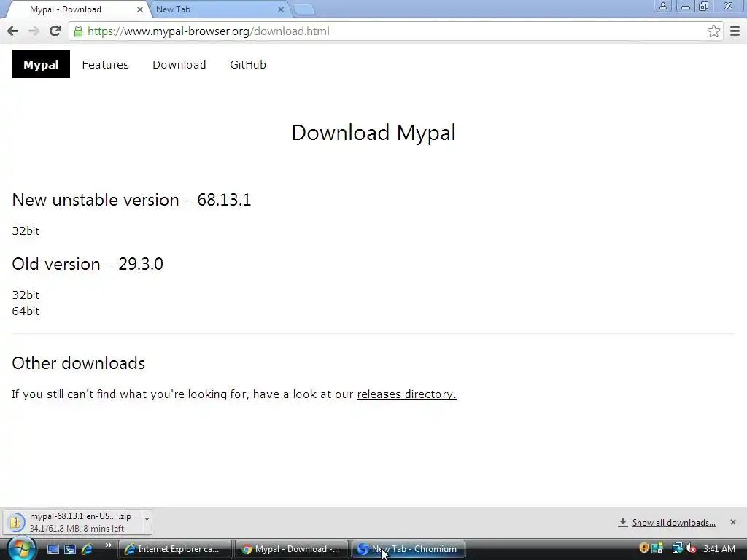The height and width of the screenshot is (560, 747).
Task: Open the GitHub navigation item
Action: click(248, 65)
